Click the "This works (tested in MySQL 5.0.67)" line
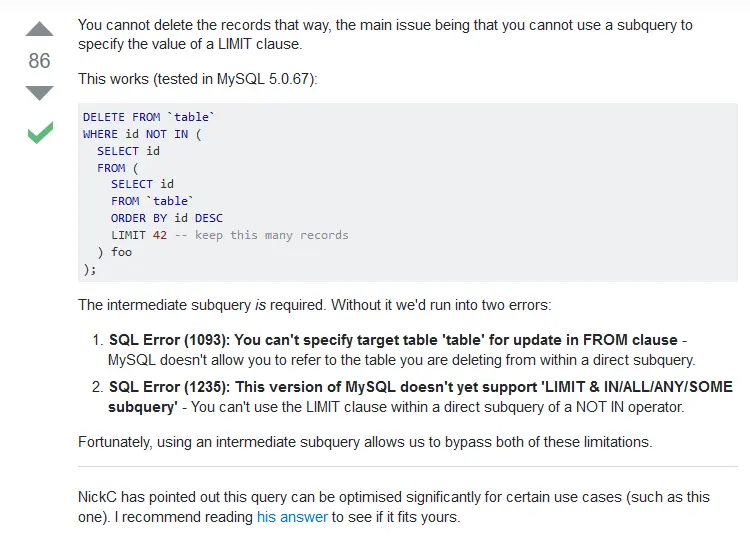 click(x=198, y=79)
